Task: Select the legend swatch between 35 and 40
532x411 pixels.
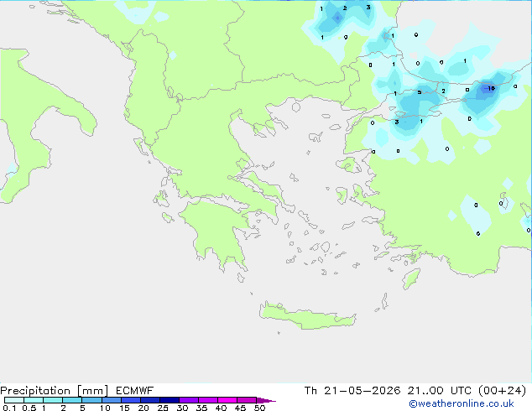Action: pos(208,400)
